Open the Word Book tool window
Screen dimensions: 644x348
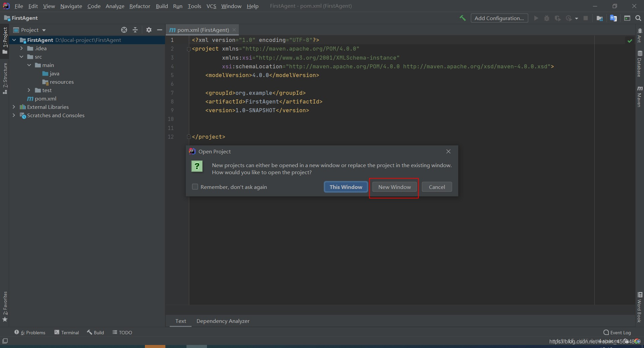coord(640,307)
